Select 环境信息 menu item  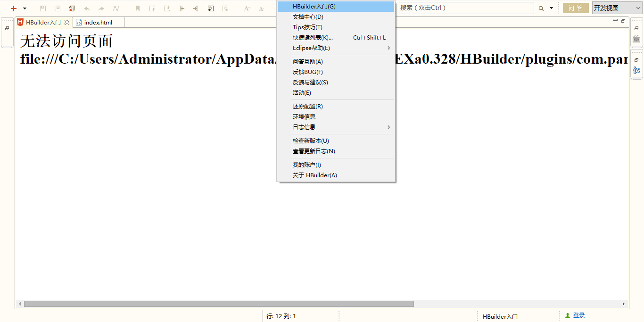pos(336,117)
